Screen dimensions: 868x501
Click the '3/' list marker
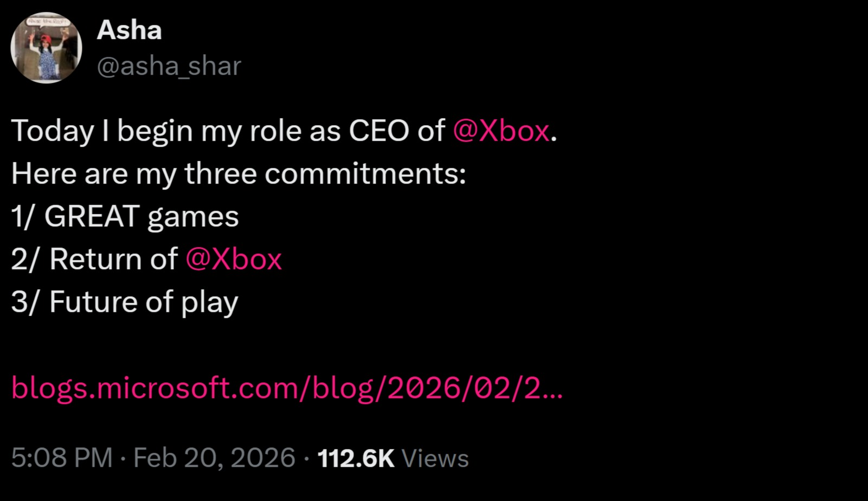pyautogui.click(x=24, y=302)
